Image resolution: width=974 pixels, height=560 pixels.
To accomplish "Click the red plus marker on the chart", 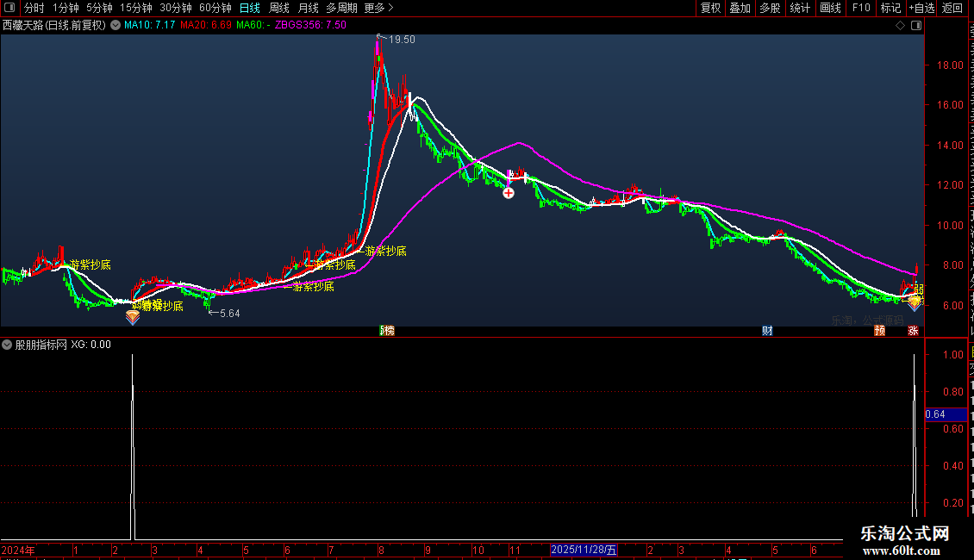I will pos(509,193).
